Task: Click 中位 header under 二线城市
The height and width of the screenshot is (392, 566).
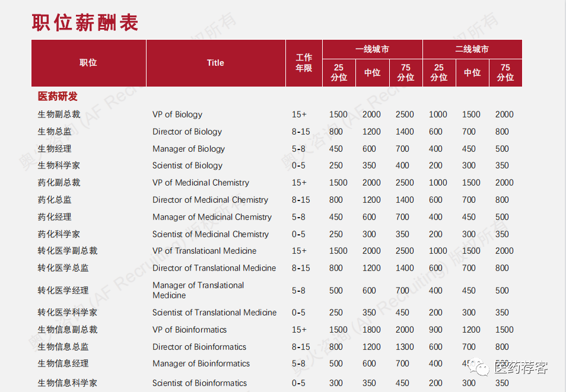Action: coord(472,72)
